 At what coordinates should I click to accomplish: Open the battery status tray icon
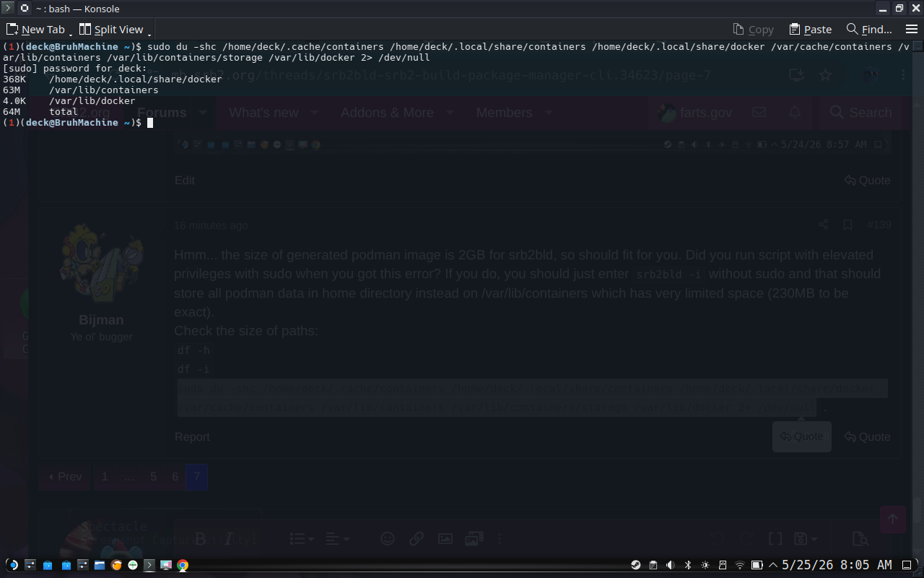757,565
